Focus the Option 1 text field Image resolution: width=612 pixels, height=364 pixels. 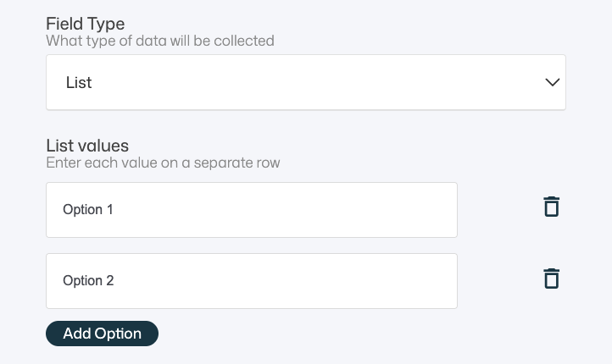point(251,210)
